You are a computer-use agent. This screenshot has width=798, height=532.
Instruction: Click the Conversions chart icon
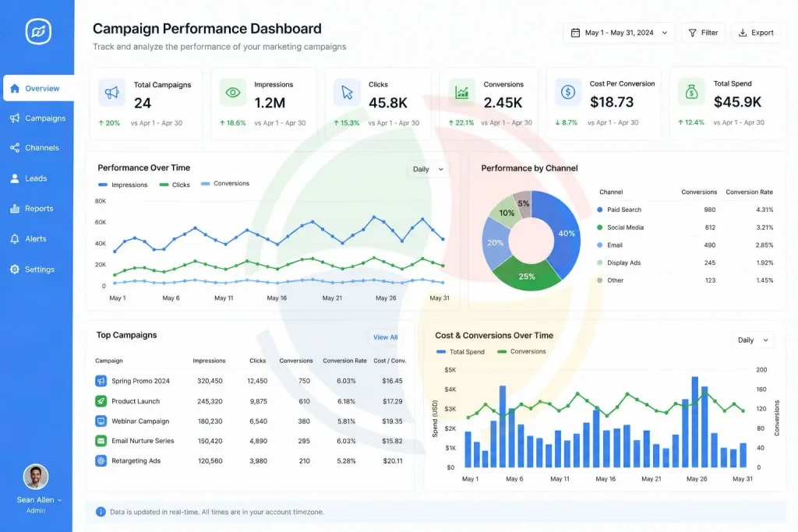[461, 93]
